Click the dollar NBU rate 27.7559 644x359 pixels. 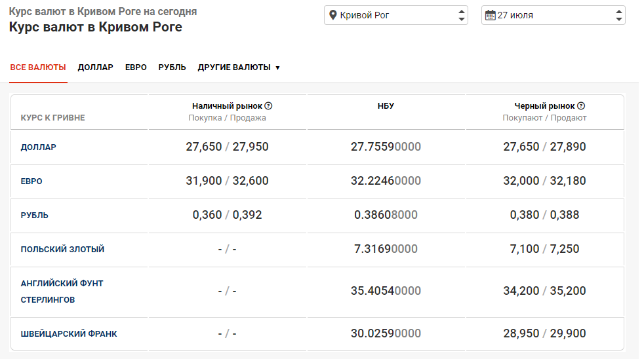(x=386, y=147)
